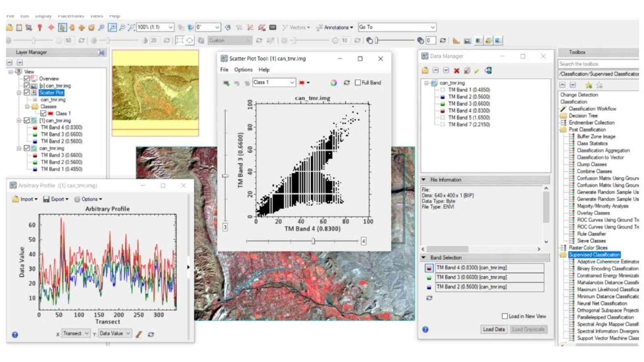Open help in Arbitrary Profile window

tap(15, 335)
